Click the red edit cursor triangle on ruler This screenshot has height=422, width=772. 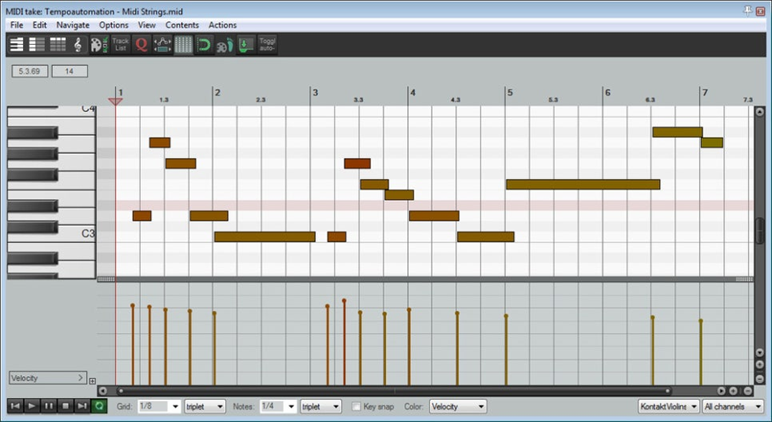pos(115,101)
